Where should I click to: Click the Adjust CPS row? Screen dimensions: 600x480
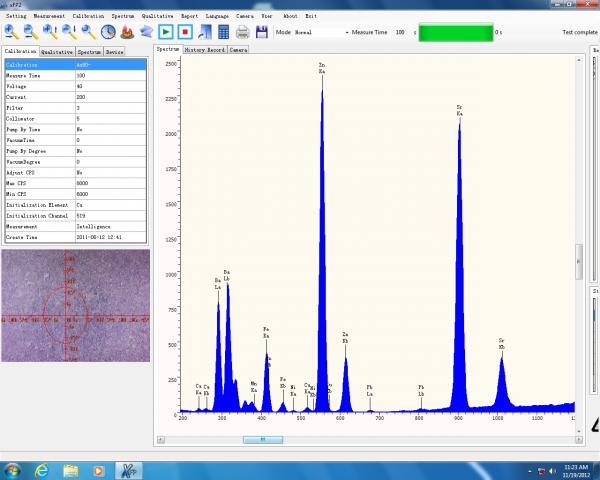tap(75, 173)
